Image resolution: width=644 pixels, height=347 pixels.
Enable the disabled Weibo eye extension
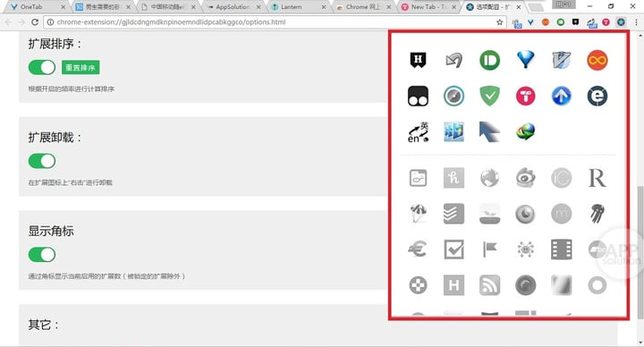coord(525,178)
